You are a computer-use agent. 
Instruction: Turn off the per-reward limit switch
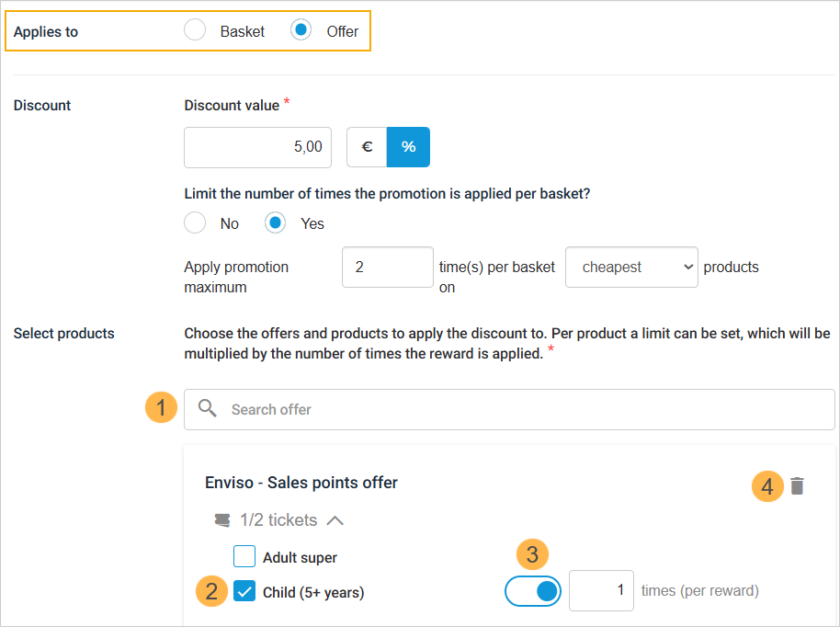click(x=533, y=591)
